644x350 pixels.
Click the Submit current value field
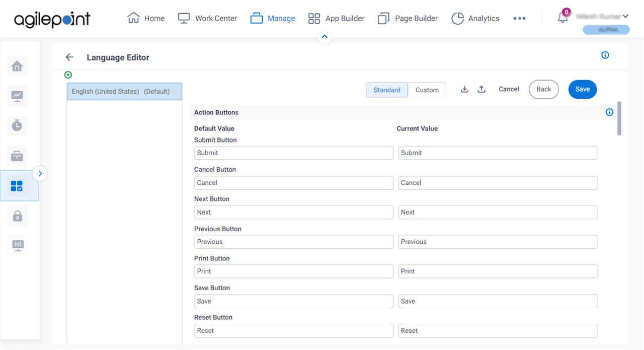(x=498, y=153)
